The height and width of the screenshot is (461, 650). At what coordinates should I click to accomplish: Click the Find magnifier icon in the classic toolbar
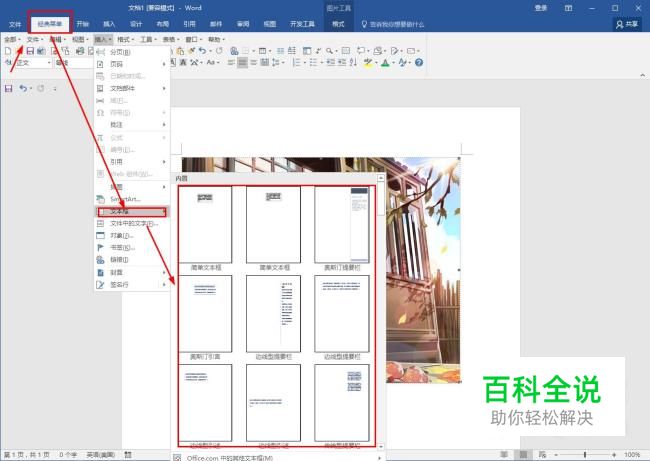[329, 51]
